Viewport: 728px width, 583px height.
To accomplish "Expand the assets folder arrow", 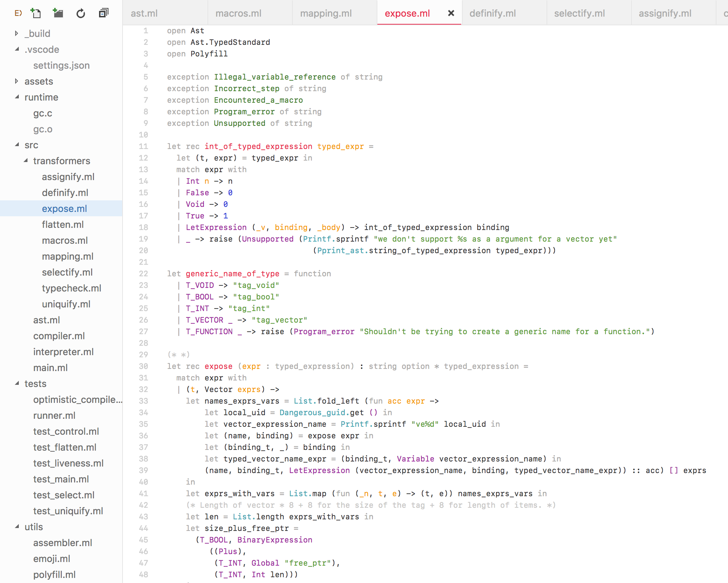I will (17, 81).
